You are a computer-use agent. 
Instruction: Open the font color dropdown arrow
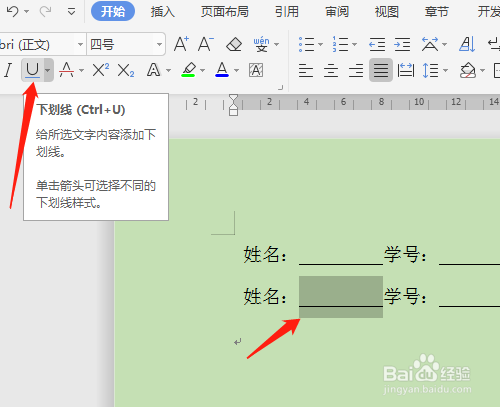tap(236, 70)
